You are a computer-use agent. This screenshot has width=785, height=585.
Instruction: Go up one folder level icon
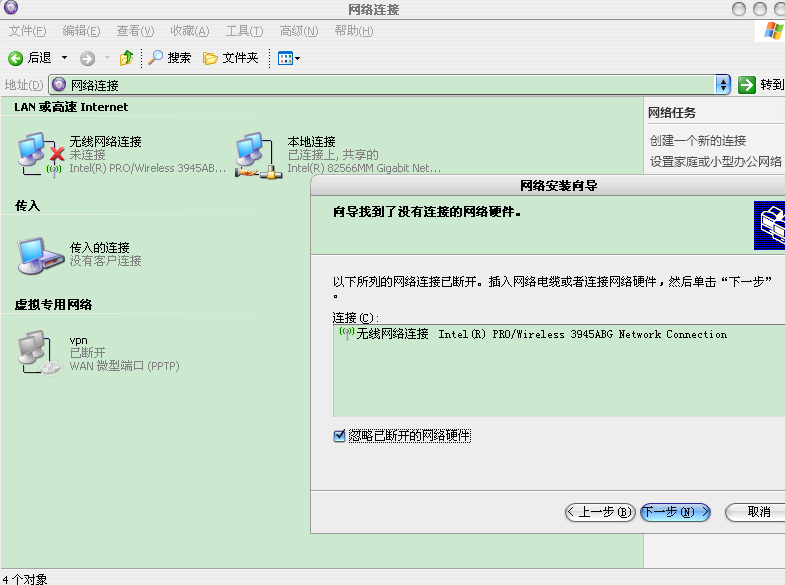click(126, 58)
